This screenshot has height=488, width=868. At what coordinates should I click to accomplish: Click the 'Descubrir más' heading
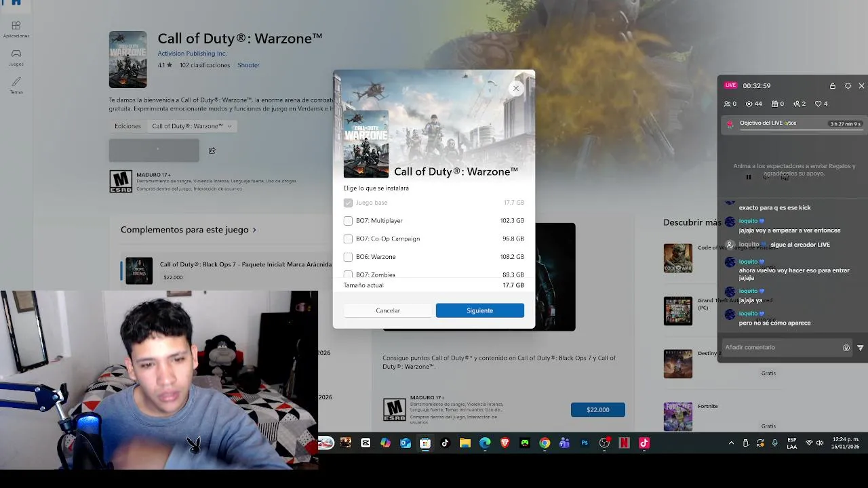coord(692,222)
